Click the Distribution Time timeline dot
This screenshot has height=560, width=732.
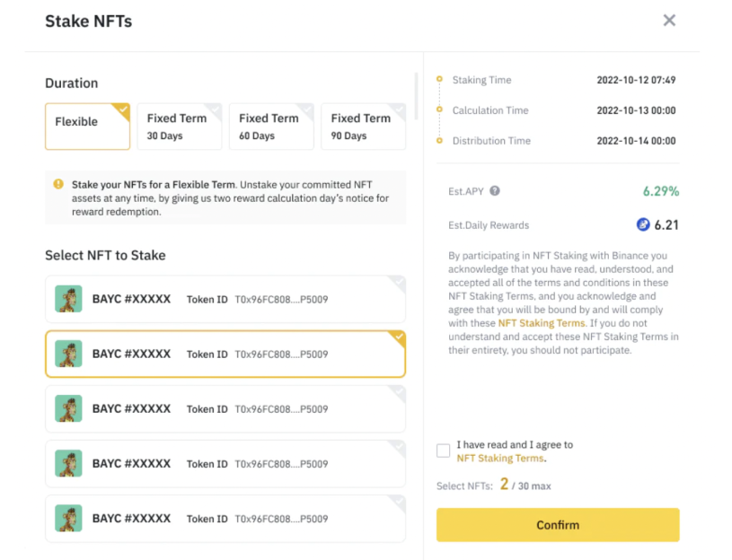tap(439, 140)
